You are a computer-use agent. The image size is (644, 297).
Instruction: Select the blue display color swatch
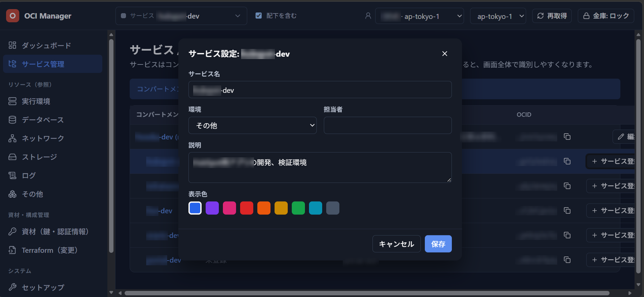(x=195, y=208)
